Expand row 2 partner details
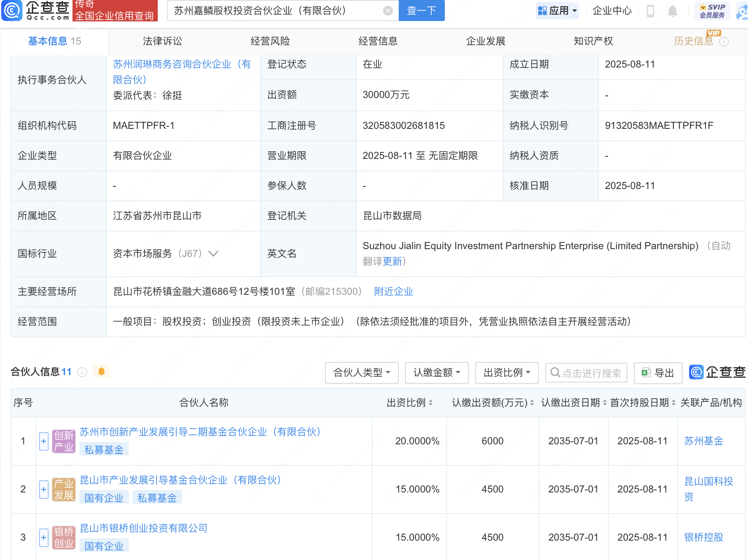The image size is (748, 560). pos(44,490)
